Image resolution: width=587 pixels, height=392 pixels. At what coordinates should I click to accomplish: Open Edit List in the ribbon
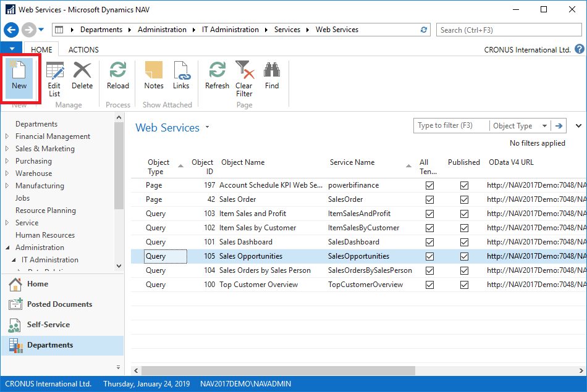tap(54, 78)
